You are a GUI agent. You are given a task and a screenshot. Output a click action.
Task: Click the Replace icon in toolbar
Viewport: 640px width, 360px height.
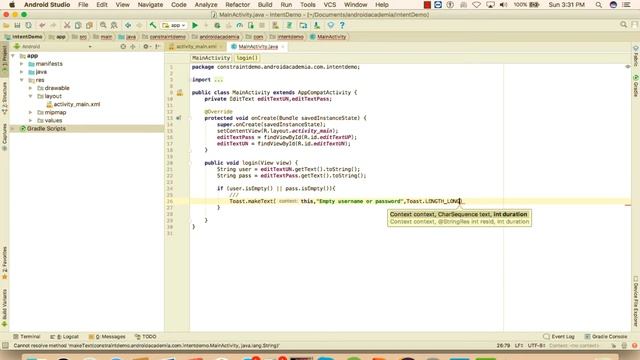pos(114,25)
